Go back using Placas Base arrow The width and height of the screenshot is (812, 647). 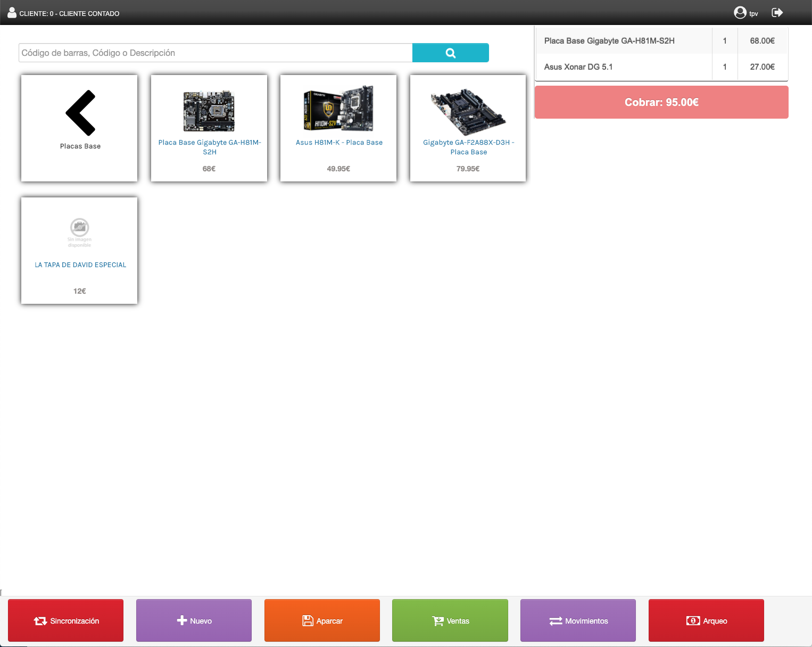click(80, 113)
